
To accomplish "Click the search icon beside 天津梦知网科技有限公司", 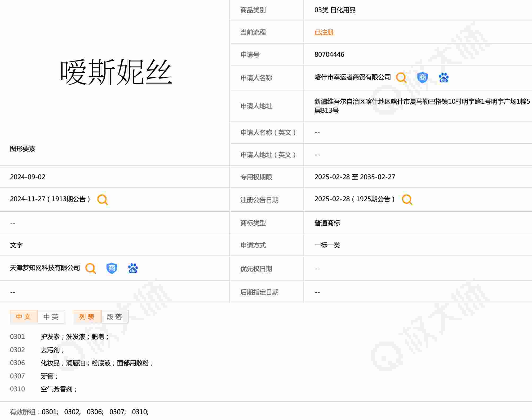I will [x=91, y=268].
